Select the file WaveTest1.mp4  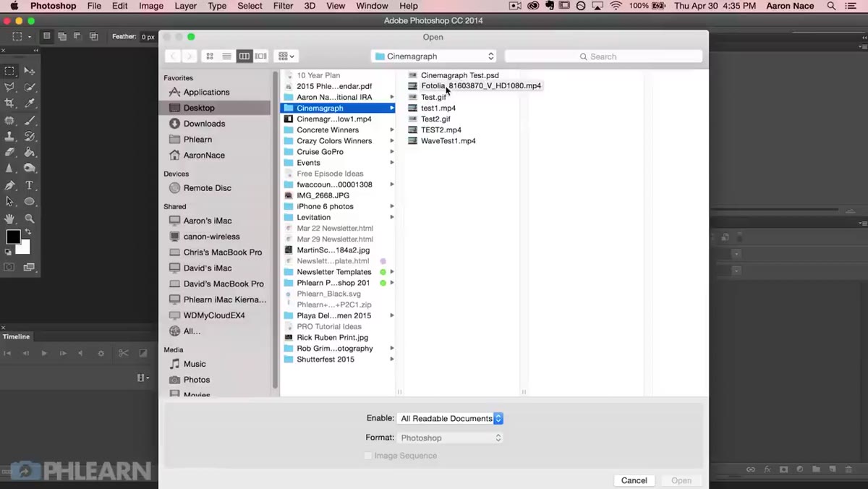tap(448, 141)
